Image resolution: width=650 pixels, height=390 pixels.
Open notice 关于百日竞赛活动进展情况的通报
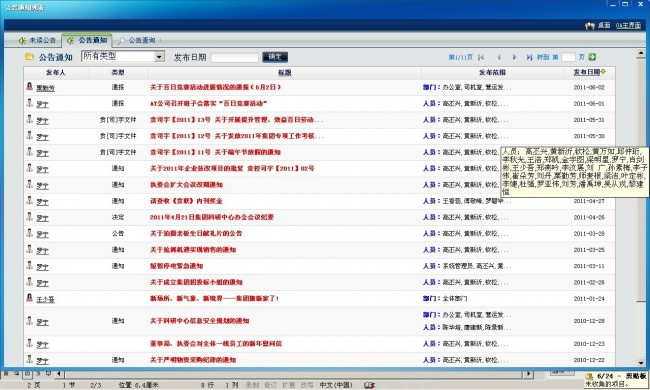coord(215,87)
